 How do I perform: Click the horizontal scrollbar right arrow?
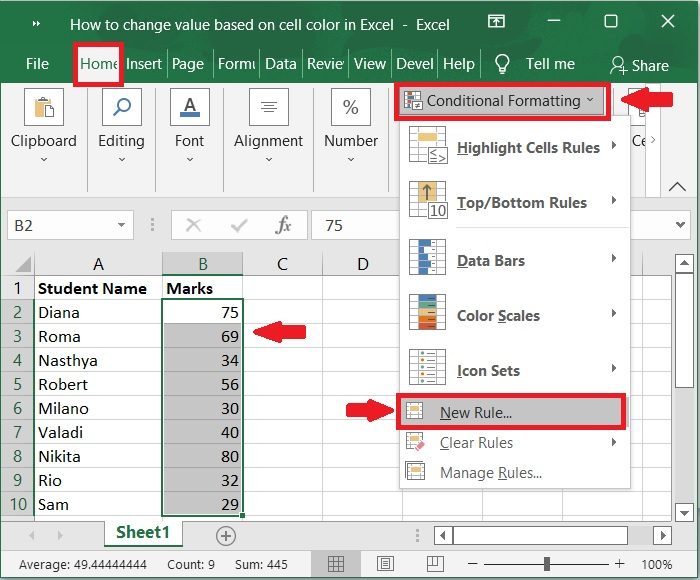(x=663, y=535)
